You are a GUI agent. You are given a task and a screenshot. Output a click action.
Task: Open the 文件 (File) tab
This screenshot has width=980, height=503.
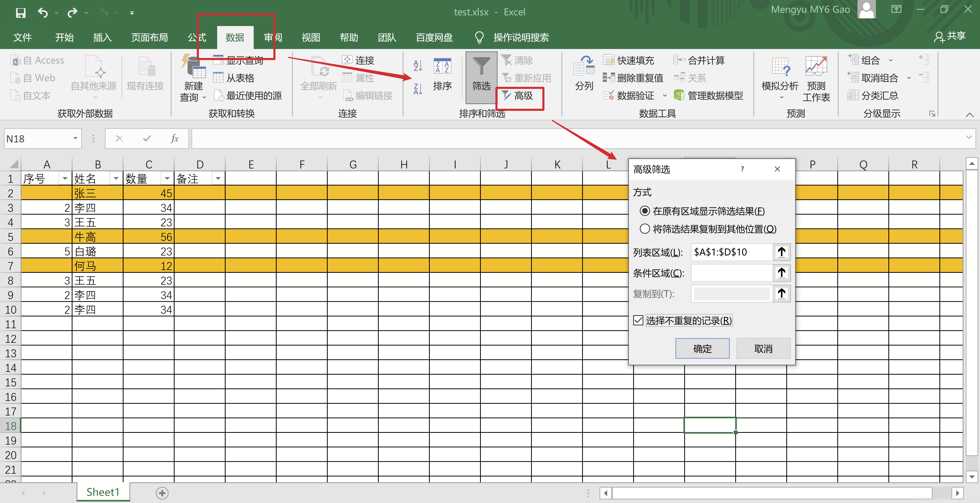pos(22,37)
